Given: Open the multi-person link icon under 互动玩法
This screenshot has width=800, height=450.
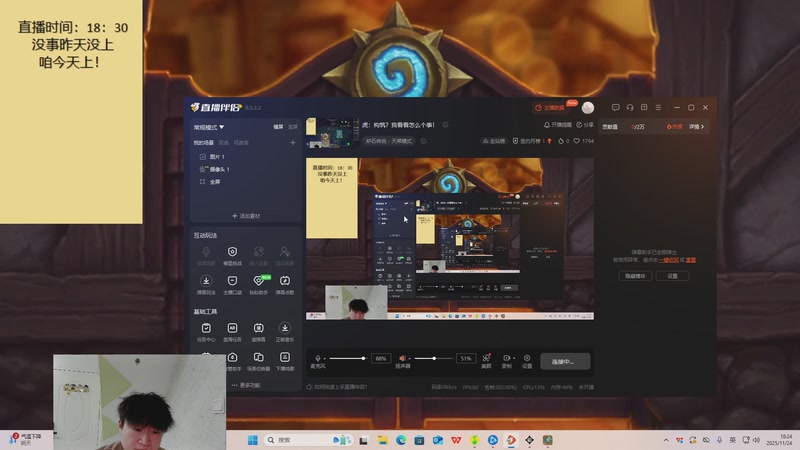Looking at the screenshot, I should pos(259,252).
